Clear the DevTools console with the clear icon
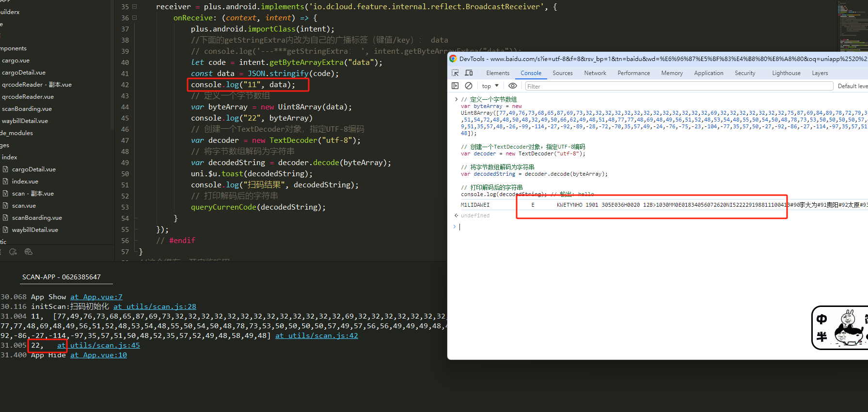Image resolution: width=868 pixels, height=412 pixels. pyautogui.click(x=469, y=86)
